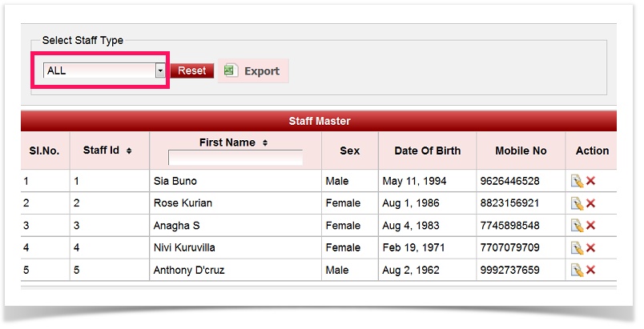Image resolution: width=644 pixels, height=329 pixels.
Task: Click the Mobile No column header
Action: [x=520, y=150]
